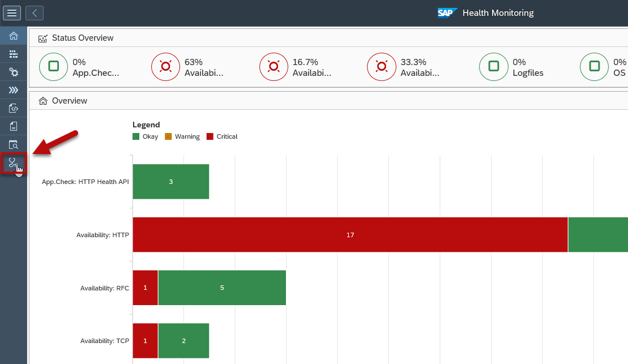The image size is (628, 364).
Task: Open the document page sidebar icon
Action: [x=14, y=127]
